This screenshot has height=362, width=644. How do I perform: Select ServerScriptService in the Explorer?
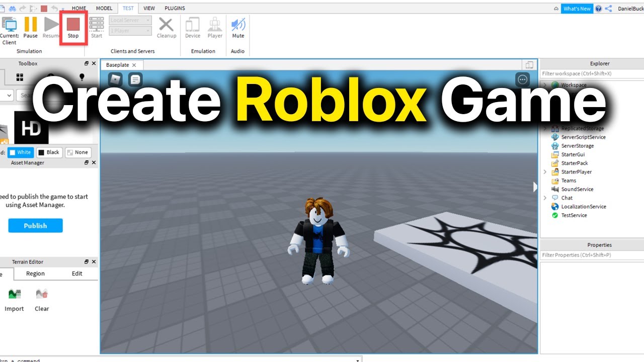pos(583,137)
